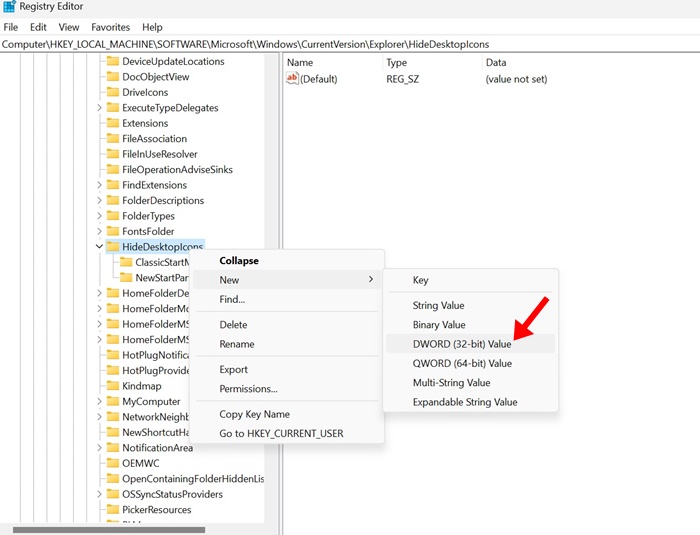Click the MyComputer folder icon
Viewport: 700px width, 535px height.
coord(113,401)
